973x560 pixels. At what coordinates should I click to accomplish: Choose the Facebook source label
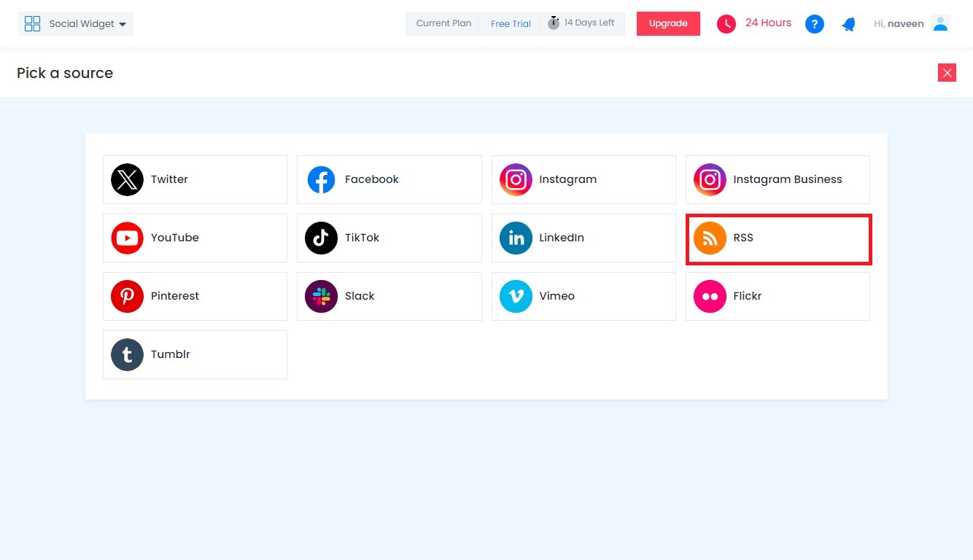pyautogui.click(x=372, y=179)
